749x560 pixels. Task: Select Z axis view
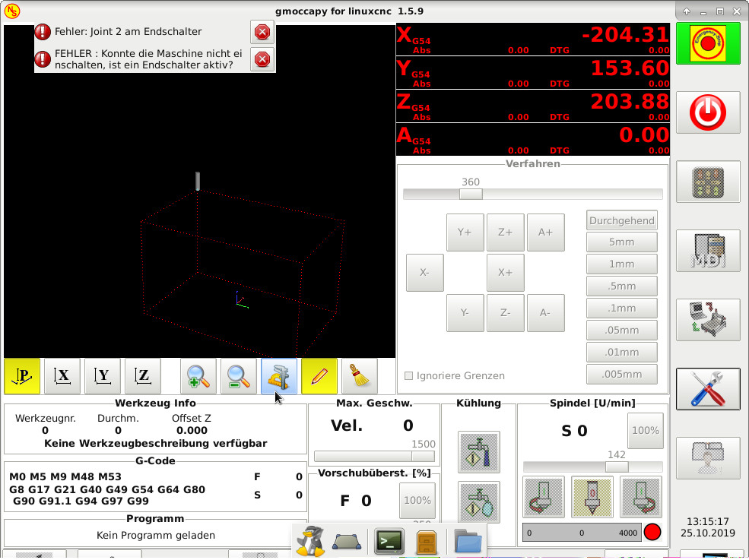(143, 376)
